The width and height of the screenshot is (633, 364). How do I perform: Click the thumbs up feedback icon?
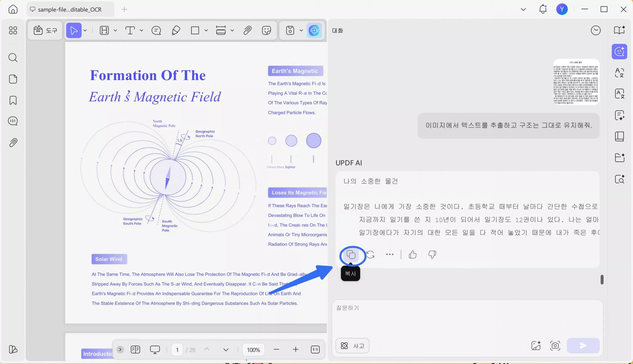click(x=412, y=255)
